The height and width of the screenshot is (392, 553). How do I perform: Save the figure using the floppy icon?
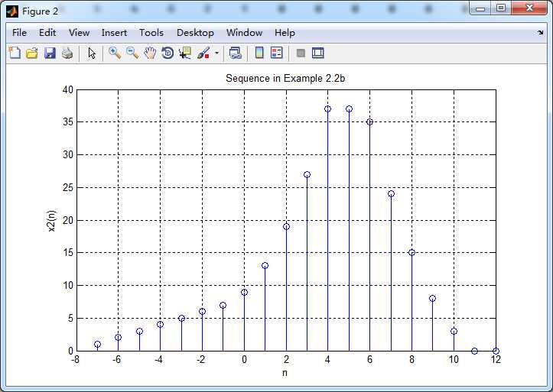(50, 53)
